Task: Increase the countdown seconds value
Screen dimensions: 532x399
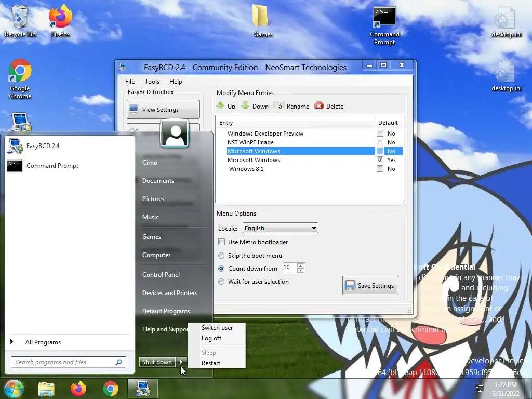Action: (301, 265)
